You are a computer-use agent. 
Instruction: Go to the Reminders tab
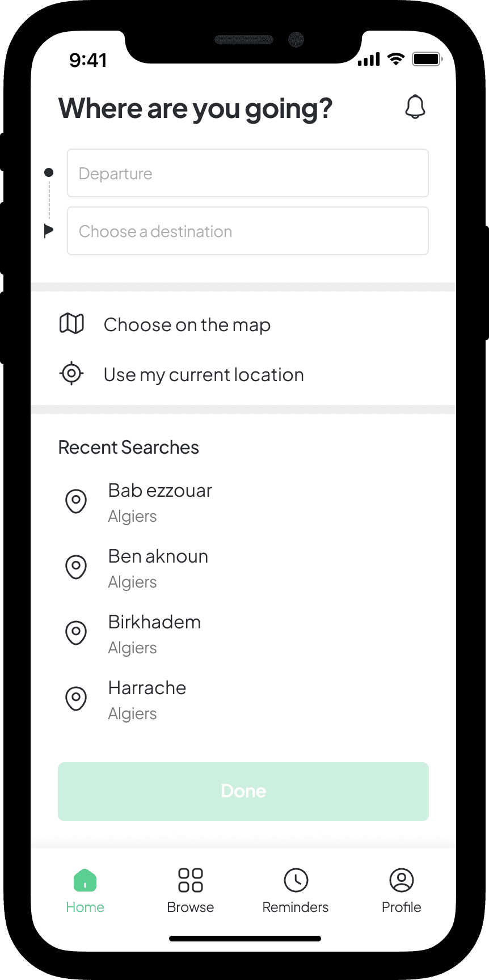point(296,891)
